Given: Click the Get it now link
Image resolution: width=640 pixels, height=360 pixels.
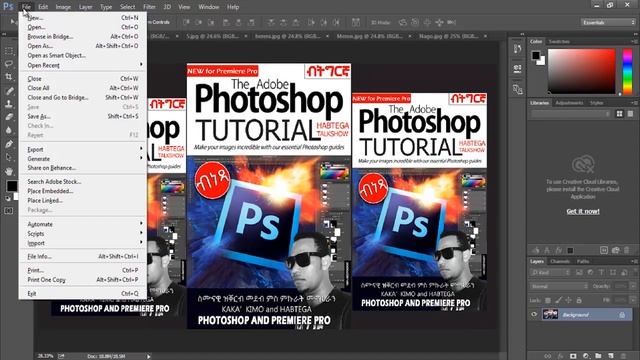Looking at the screenshot, I should (583, 211).
